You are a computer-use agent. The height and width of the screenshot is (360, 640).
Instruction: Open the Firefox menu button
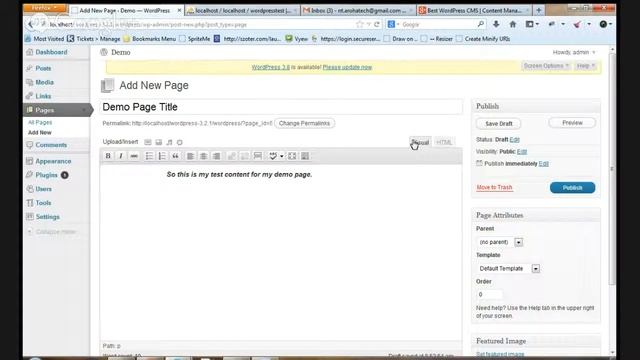point(45,8)
